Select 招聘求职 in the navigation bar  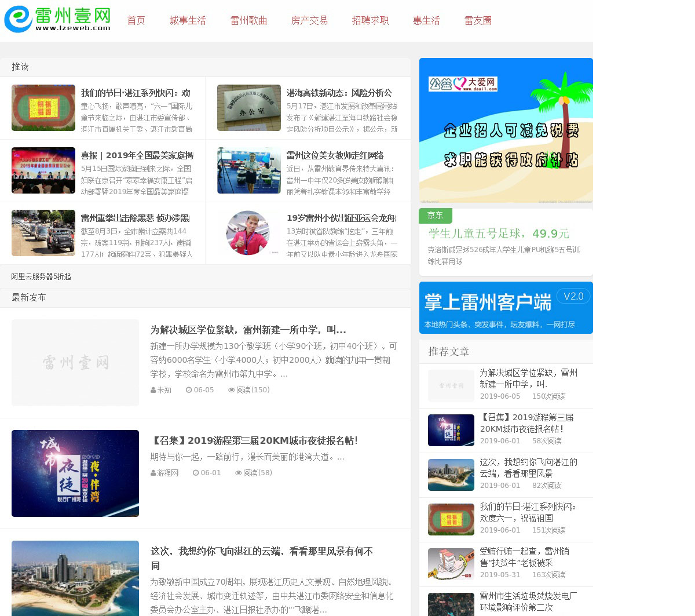[370, 21]
